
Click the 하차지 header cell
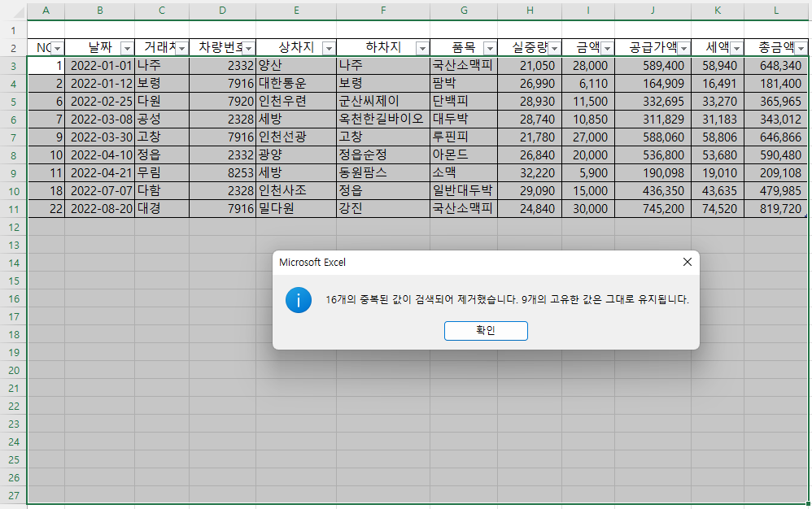383,48
